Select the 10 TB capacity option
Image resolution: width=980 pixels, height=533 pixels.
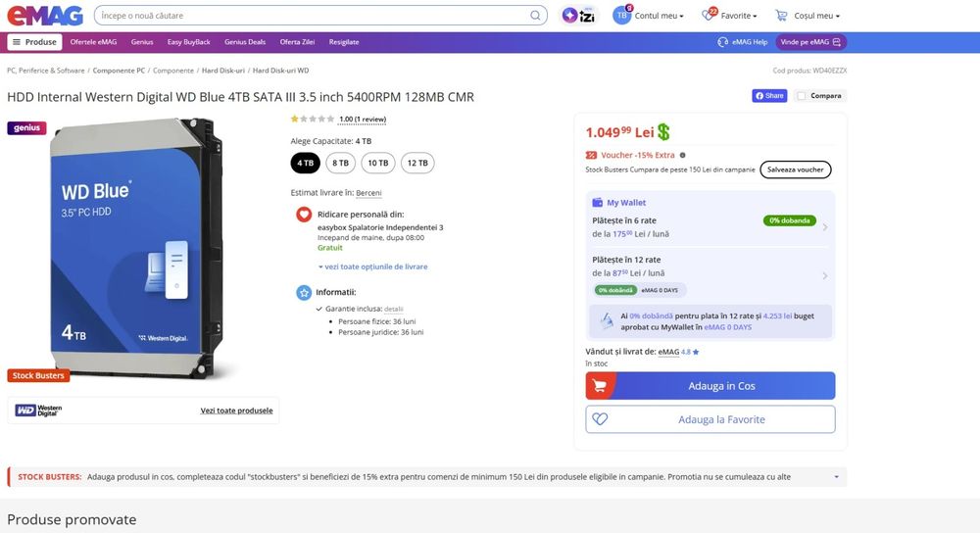tap(378, 163)
